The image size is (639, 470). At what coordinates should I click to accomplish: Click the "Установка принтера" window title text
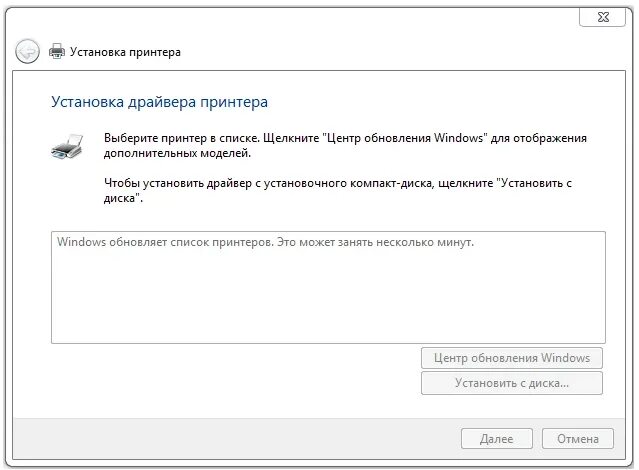(128, 51)
